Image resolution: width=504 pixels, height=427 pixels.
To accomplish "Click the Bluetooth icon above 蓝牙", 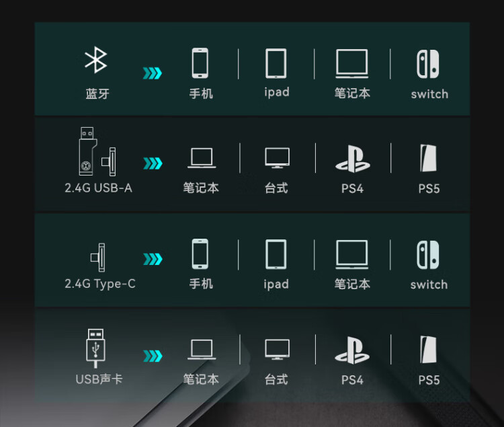I will [96, 60].
